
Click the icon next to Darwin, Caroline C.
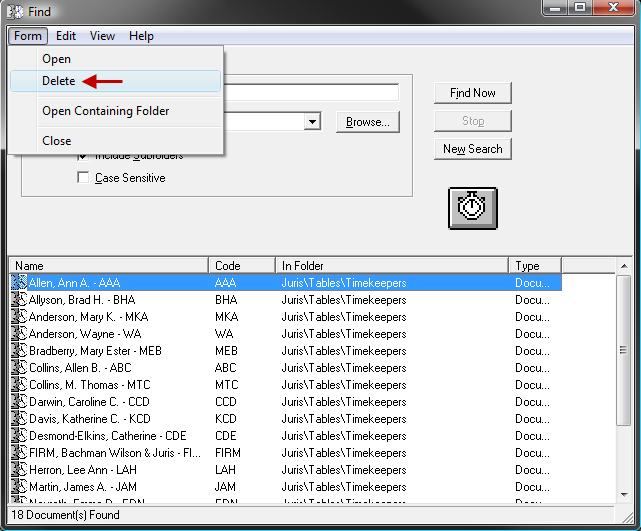(x=19, y=402)
